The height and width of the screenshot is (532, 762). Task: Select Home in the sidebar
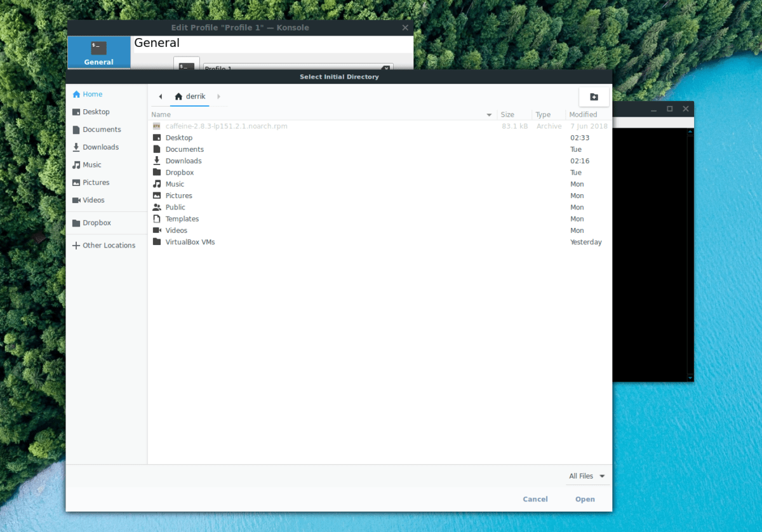92,94
